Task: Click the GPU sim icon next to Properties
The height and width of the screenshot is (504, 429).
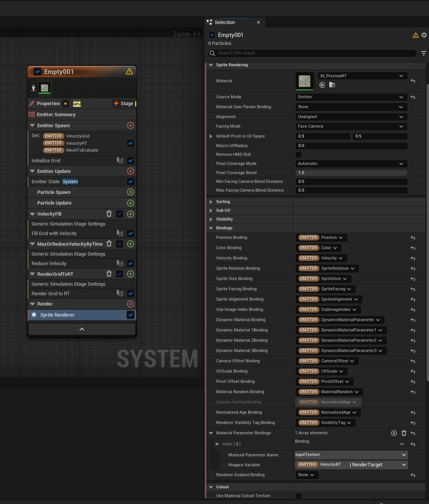Action: click(x=77, y=104)
